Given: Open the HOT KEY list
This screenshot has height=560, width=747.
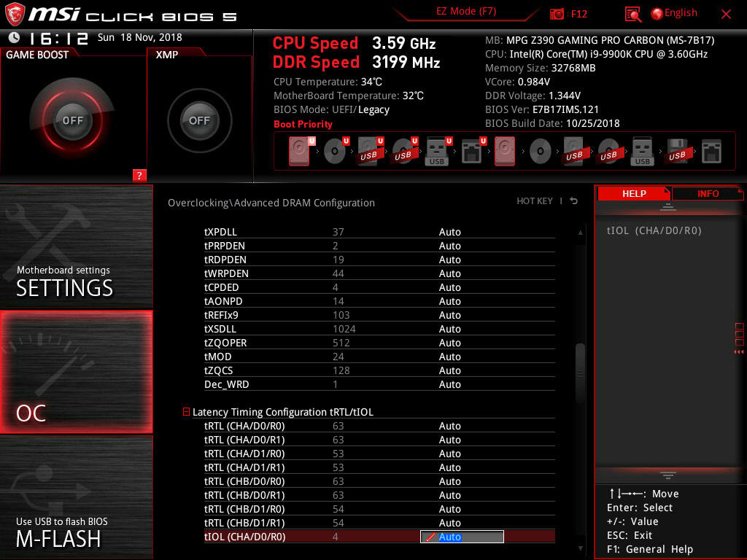Looking at the screenshot, I should click(535, 201).
